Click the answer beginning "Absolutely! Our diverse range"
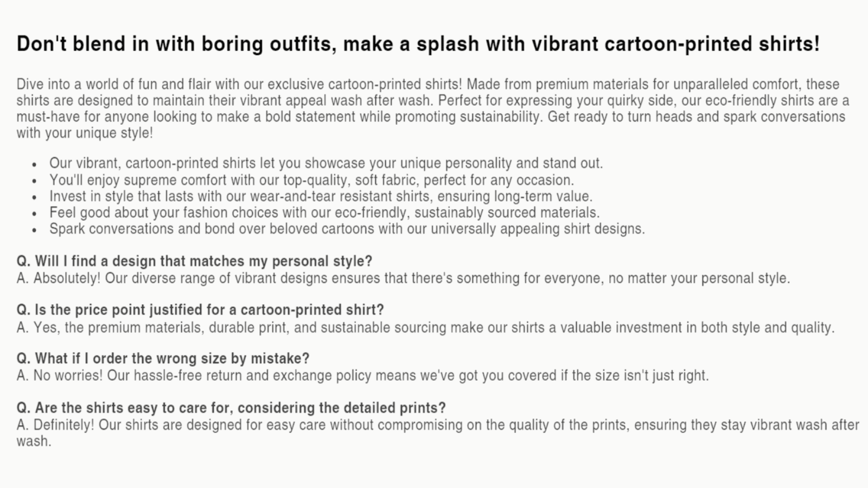868x488 pixels. (403, 279)
